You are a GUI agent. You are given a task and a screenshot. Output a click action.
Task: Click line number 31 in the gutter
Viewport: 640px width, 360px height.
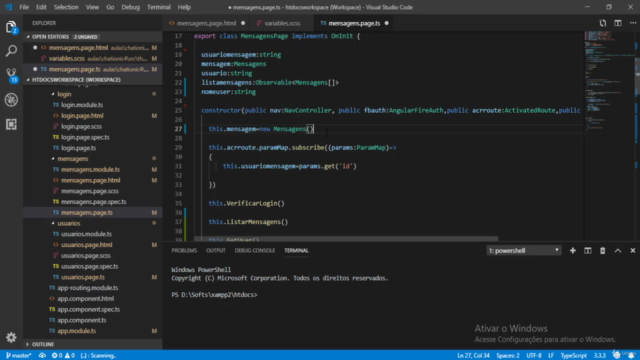coord(178,166)
